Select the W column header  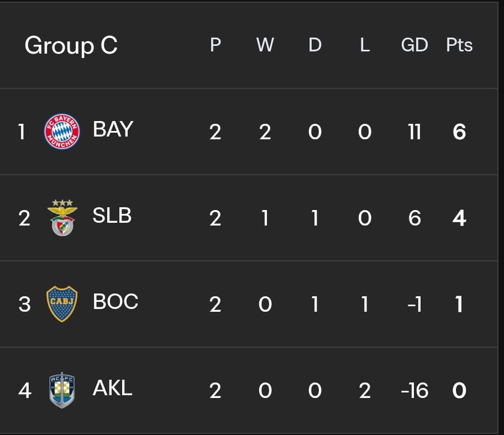(x=265, y=45)
